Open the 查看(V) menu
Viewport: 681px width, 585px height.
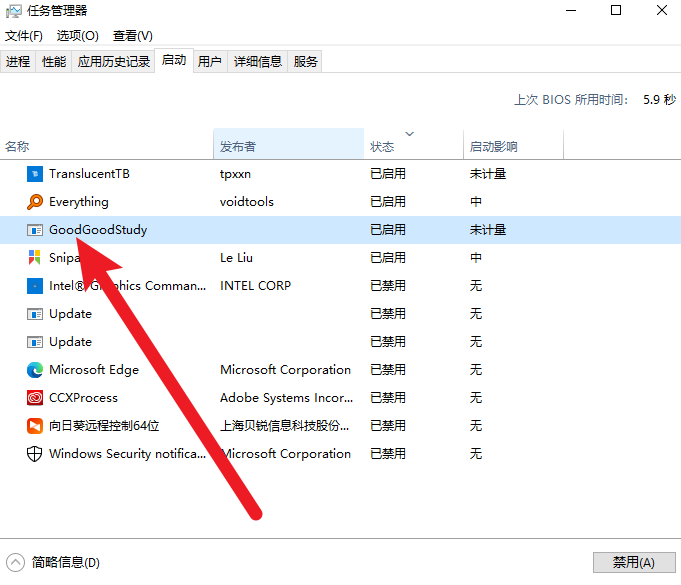pyautogui.click(x=133, y=36)
